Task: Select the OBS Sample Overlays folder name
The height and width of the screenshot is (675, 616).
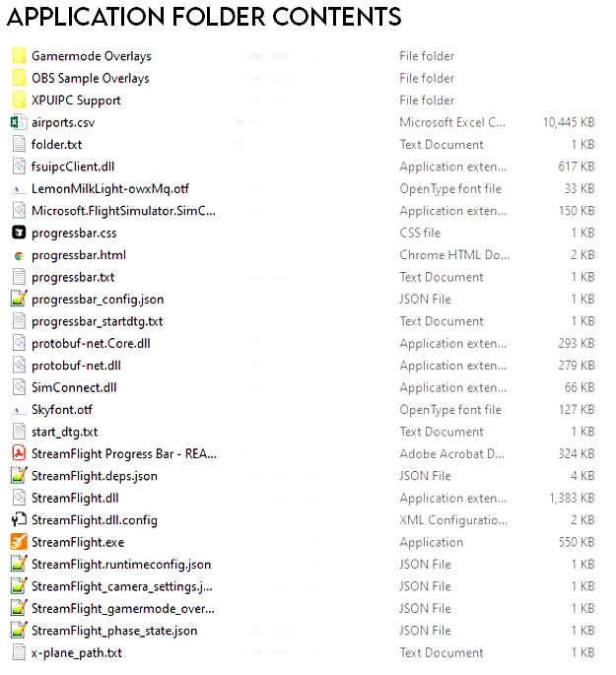Action: point(91,79)
